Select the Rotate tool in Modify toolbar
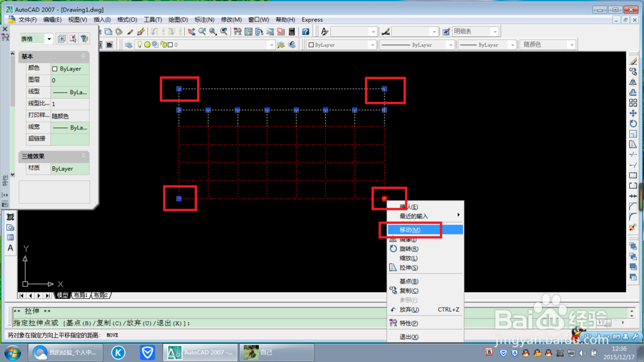This screenshot has height=362, width=644. coord(633,123)
